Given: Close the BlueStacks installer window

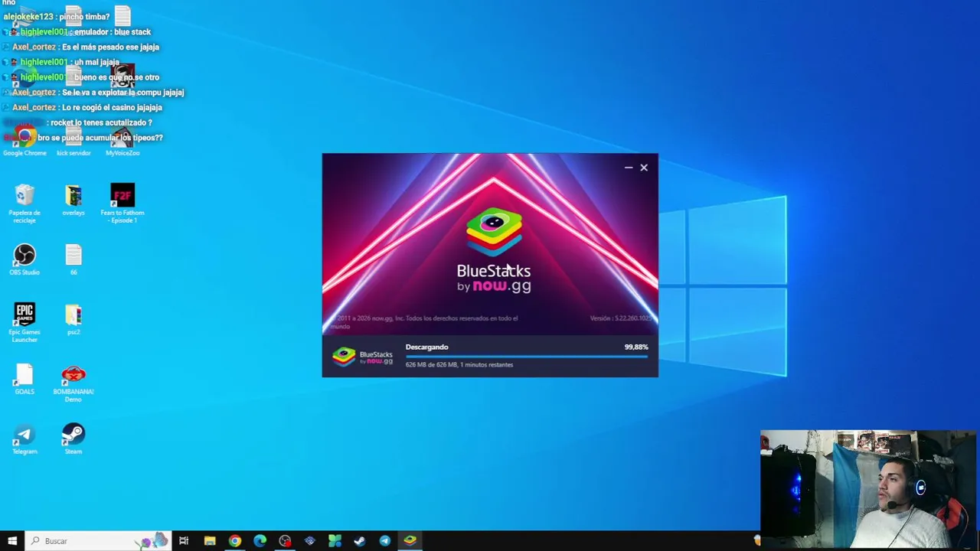Looking at the screenshot, I should (x=644, y=168).
